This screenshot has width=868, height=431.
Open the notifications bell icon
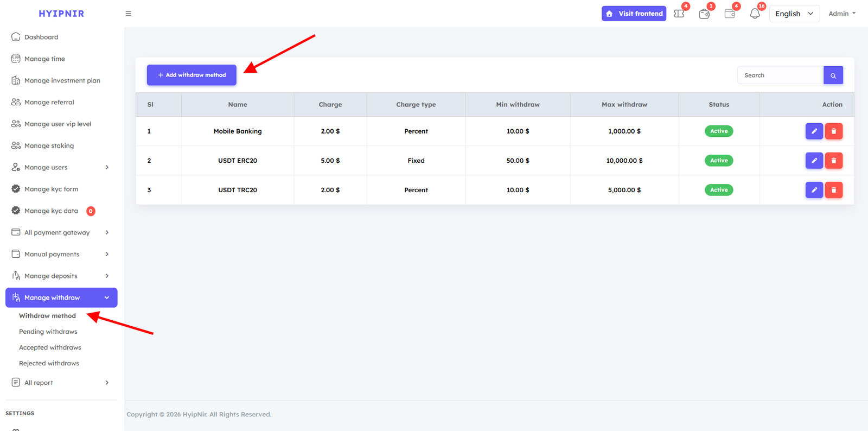[x=755, y=14]
